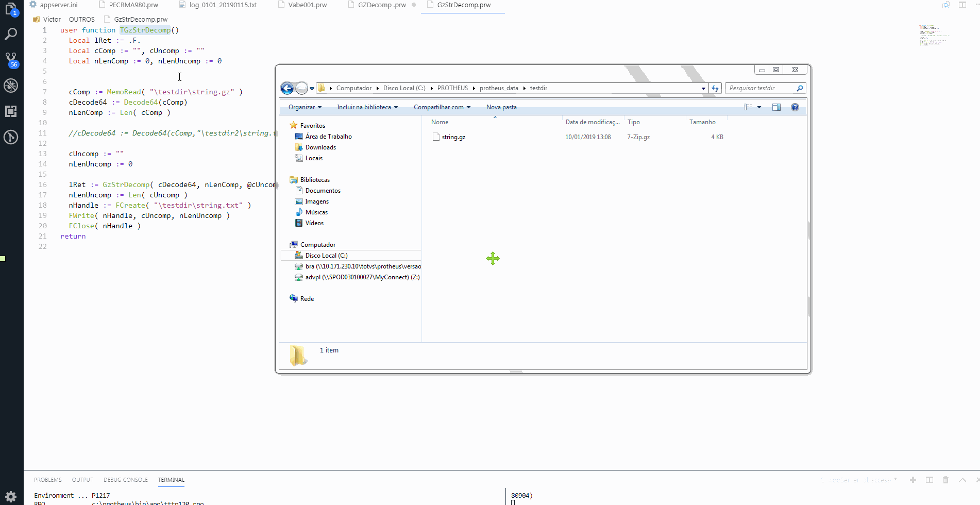The height and width of the screenshot is (505, 980).
Task: Click the Rede network icon in navigation pane
Action: tap(294, 298)
